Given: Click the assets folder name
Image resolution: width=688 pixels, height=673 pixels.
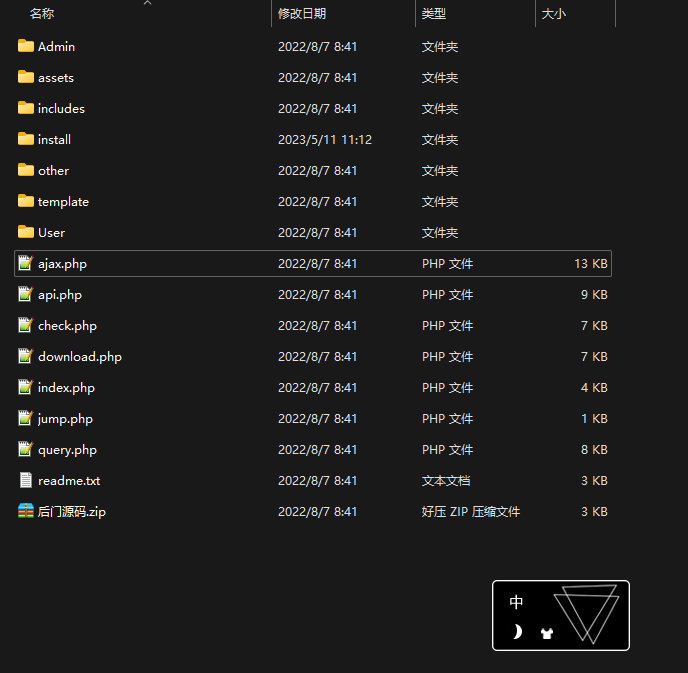Looking at the screenshot, I should tap(56, 78).
